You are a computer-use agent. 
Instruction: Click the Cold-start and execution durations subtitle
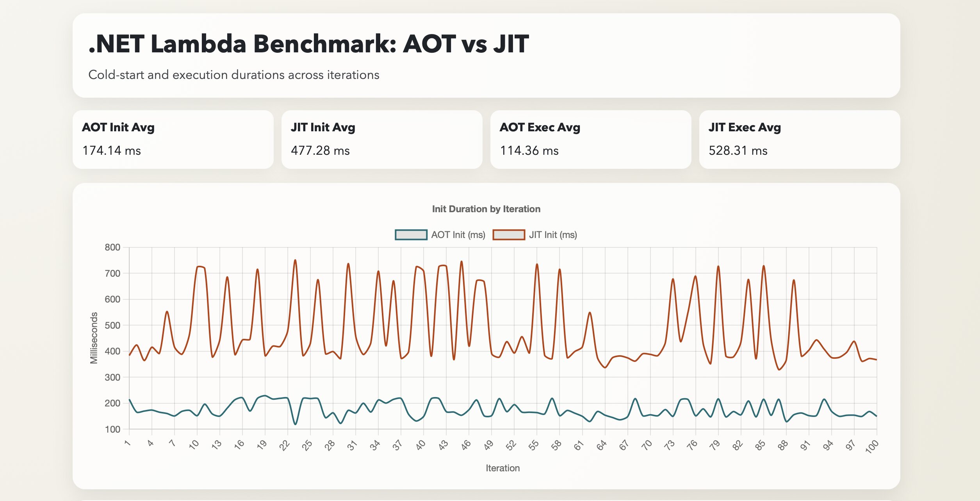[x=234, y=74]
